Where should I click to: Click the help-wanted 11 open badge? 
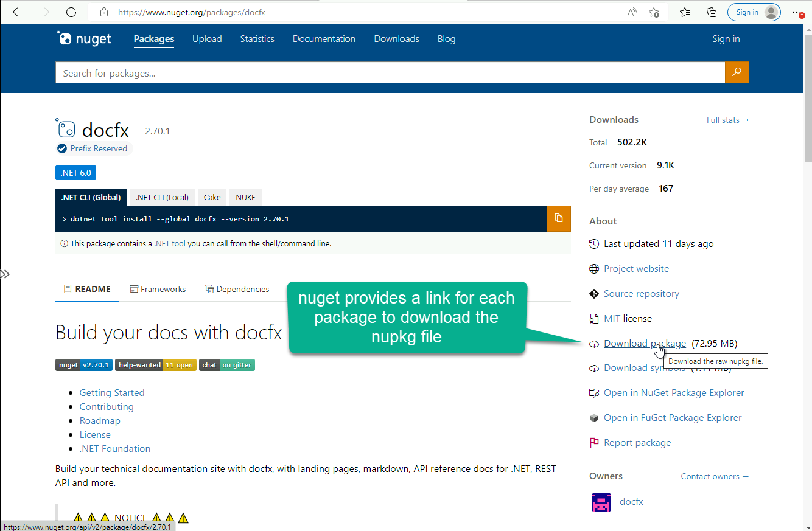point(155,365)
